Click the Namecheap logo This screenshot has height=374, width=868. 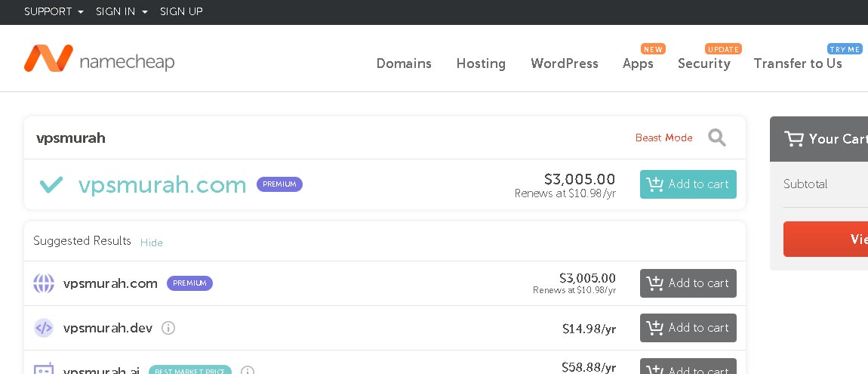(x=99, y=59)
